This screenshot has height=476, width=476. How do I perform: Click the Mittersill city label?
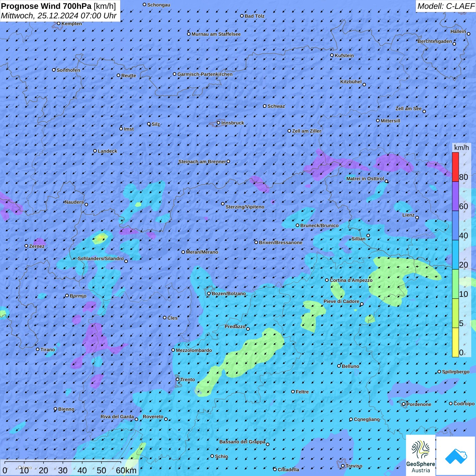tap(390, 121)
